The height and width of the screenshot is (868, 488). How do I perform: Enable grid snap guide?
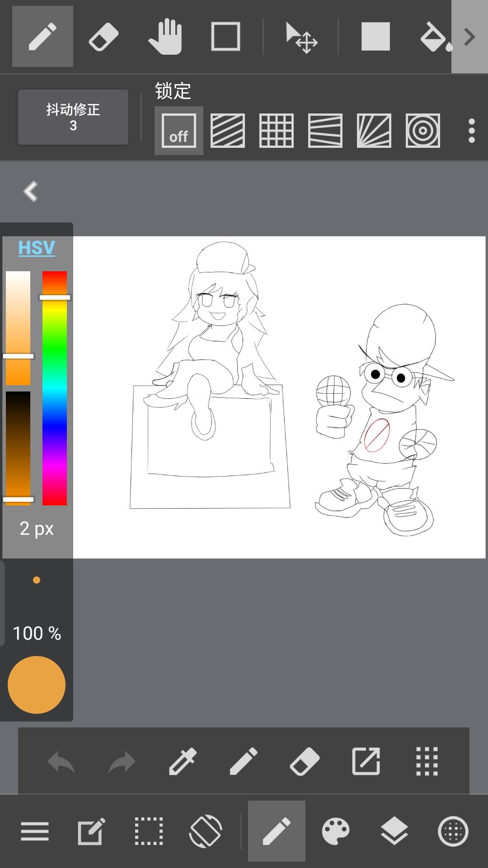[x=277, y=131]
